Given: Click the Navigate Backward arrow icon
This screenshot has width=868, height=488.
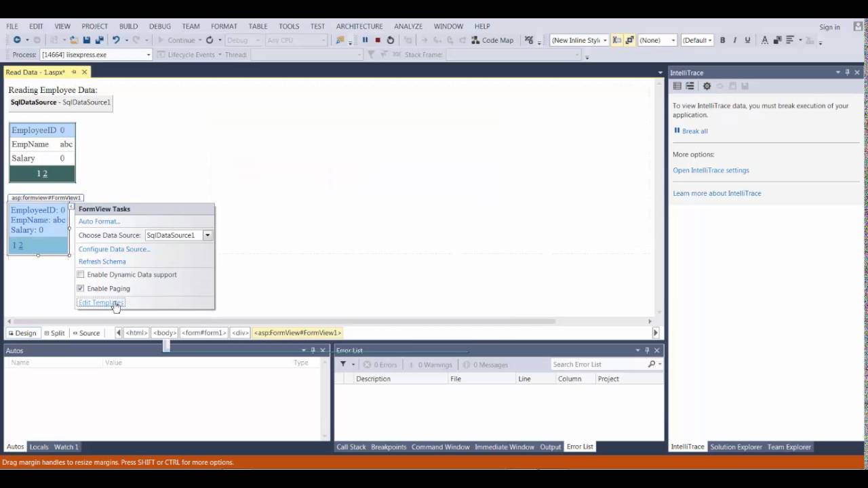Looking at the screenshot, I should click(17, 40).
